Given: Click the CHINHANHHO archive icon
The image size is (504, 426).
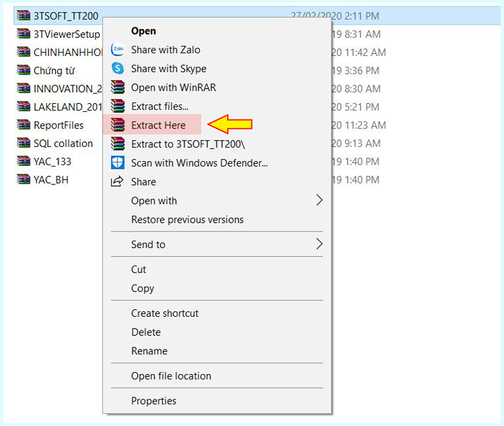Looking at the screenshot, I should pos(23,52).
